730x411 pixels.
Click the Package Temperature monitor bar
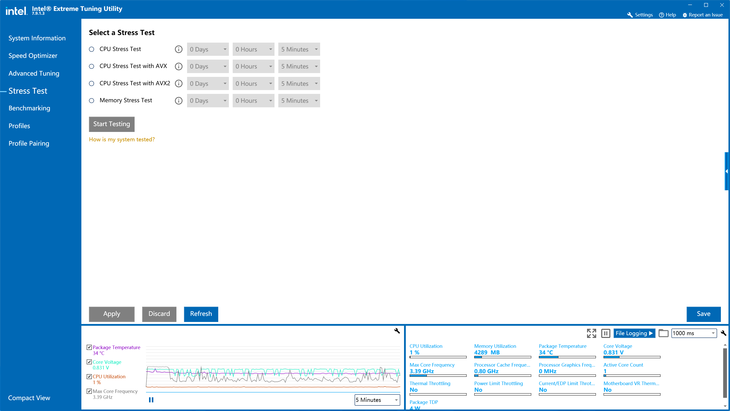point(567,357)
